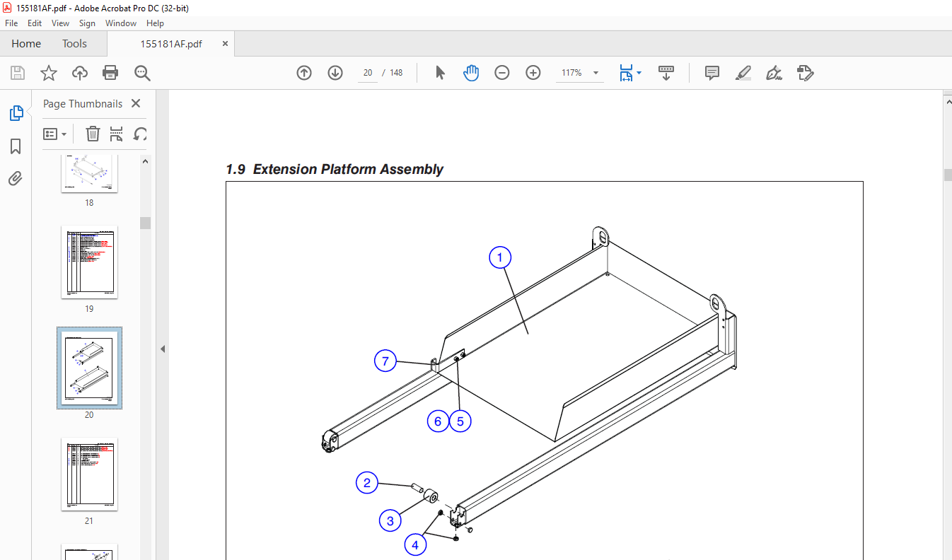The image size is (952, 560).
Task: Collapse the left navigation pane arrow
Action: pyautogui.click(x=162, y=349)
